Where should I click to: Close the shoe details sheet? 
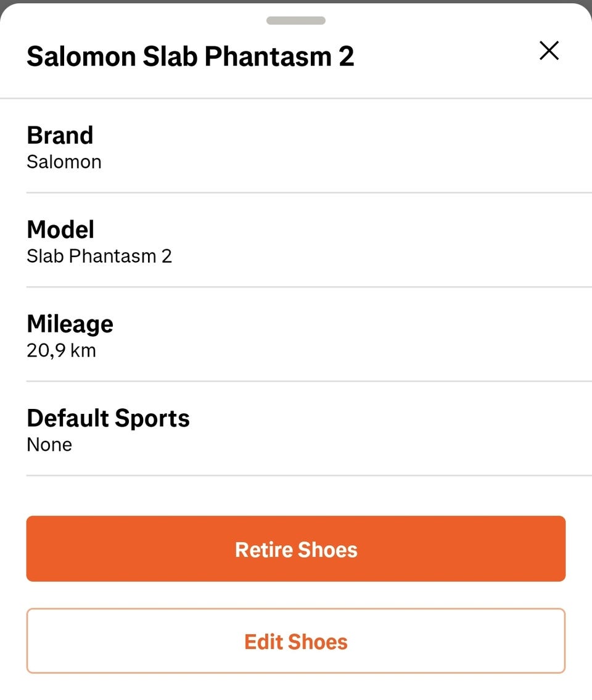click(x=548, y=51)
